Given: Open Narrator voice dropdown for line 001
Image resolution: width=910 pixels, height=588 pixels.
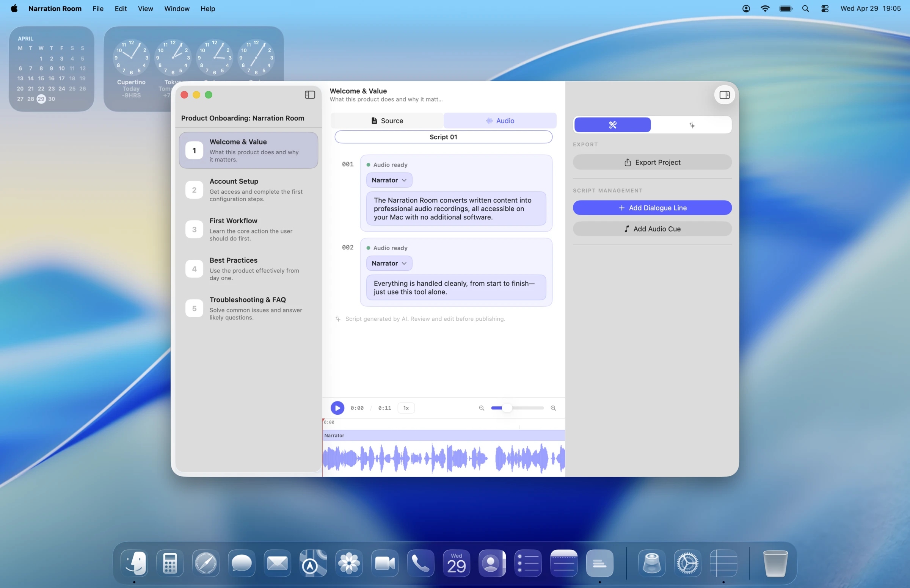Looking at the screenshot, I should pos(389,180).
